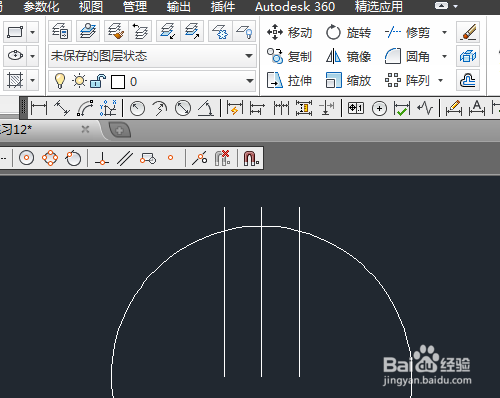Image resolution: width=500 pixels, height=398 pixels.
Task: Select the Hatch tool
Action: coord(15,80)
